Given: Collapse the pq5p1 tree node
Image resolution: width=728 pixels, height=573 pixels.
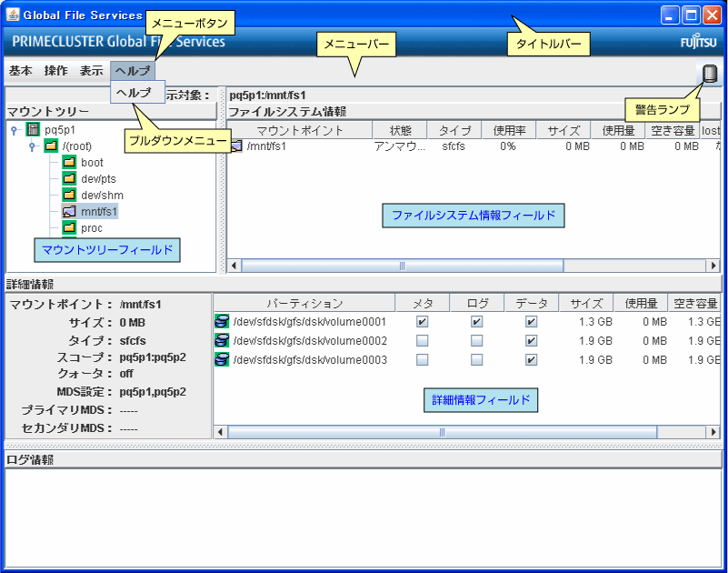Looking at the screenshot, I should (15, 131).
